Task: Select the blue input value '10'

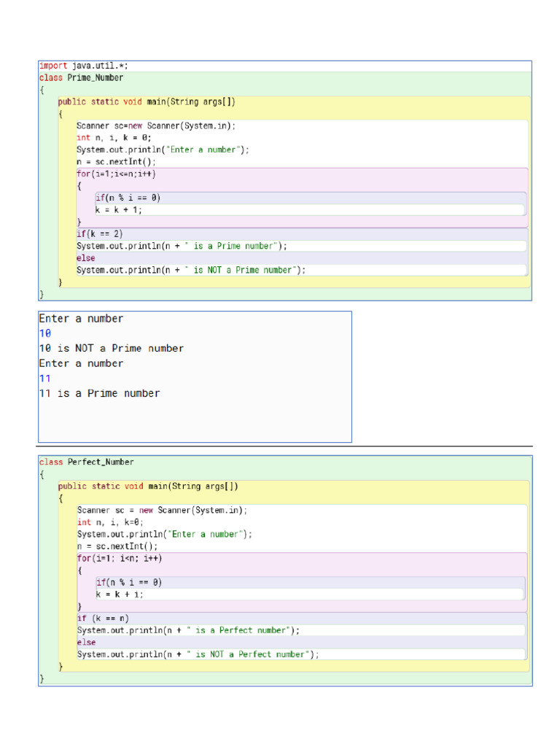Action: (44, 333)
